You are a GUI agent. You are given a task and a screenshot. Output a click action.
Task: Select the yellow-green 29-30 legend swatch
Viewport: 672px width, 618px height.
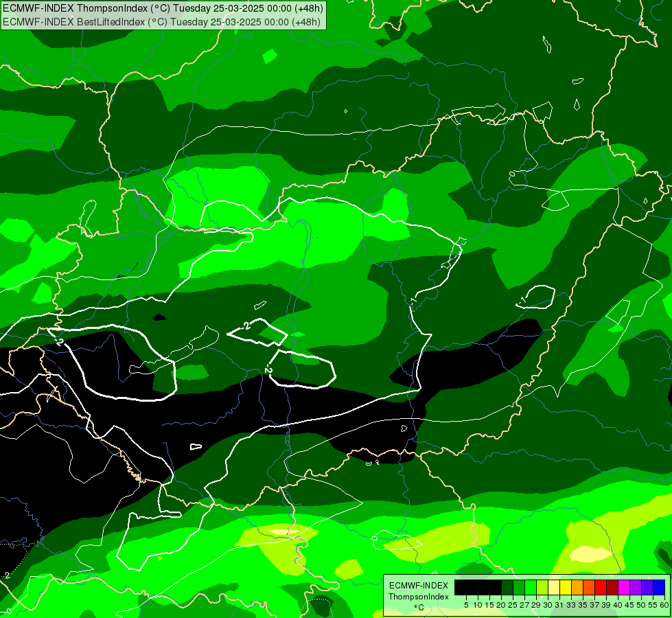542,587
